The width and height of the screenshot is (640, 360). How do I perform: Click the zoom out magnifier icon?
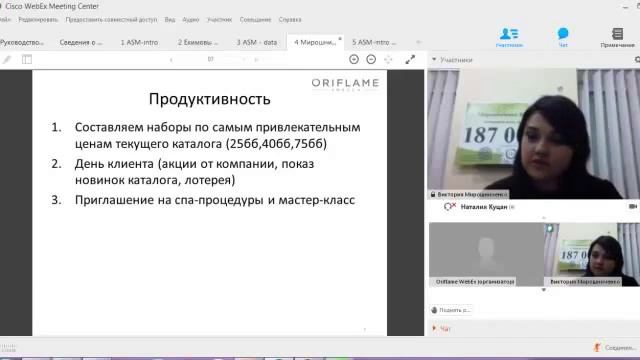371,60
